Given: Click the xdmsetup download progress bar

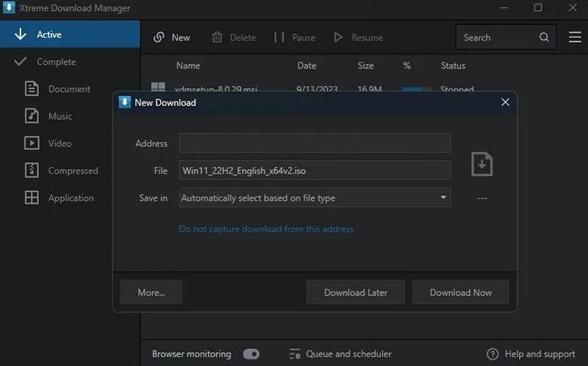Looking at the screenshot, I should [x=417, y=89].
